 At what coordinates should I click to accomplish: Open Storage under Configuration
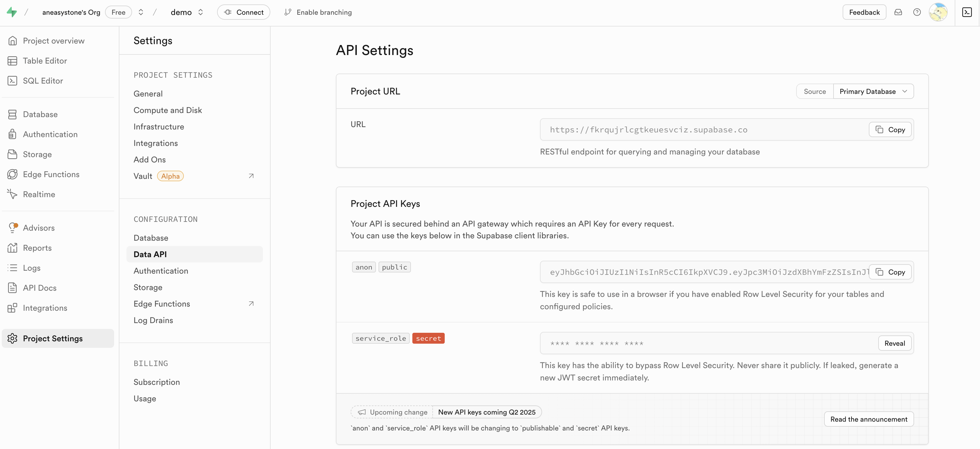point(148,287)
